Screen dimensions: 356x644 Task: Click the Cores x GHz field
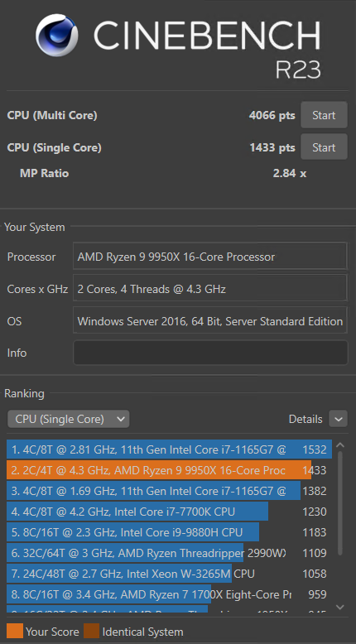point(210,289)
